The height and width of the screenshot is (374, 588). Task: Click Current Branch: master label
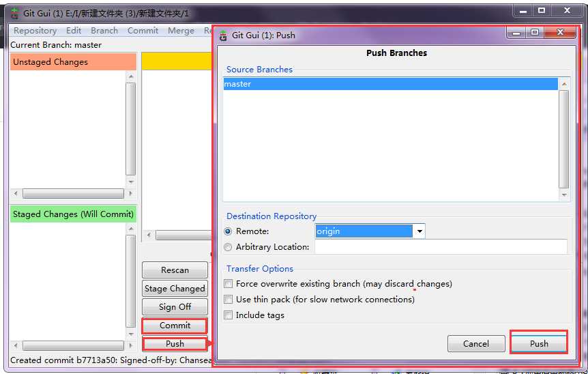point(56,45)
